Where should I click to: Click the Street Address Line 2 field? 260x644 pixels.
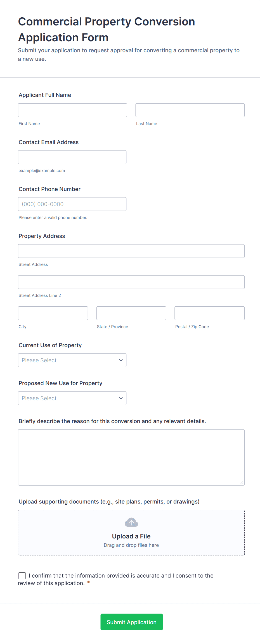131,282
